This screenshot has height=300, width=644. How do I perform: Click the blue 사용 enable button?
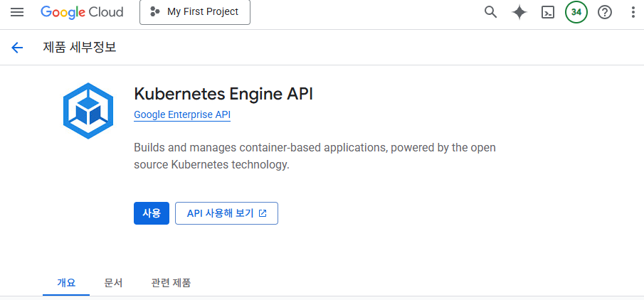[152, 213]
